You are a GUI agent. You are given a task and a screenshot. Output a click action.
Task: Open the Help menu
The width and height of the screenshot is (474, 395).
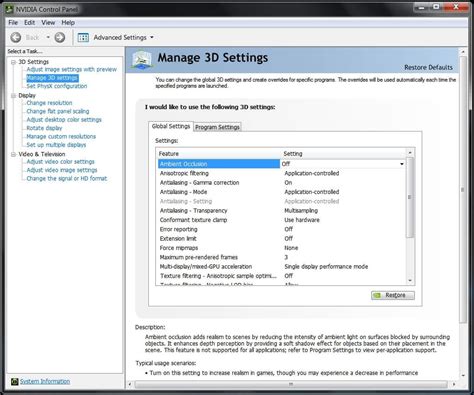point(68,23)
